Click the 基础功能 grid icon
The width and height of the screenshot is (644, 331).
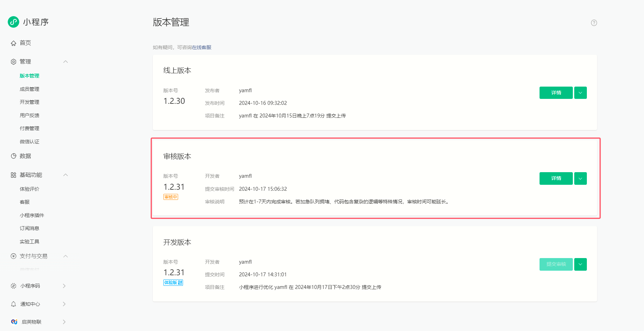(13, 175)
